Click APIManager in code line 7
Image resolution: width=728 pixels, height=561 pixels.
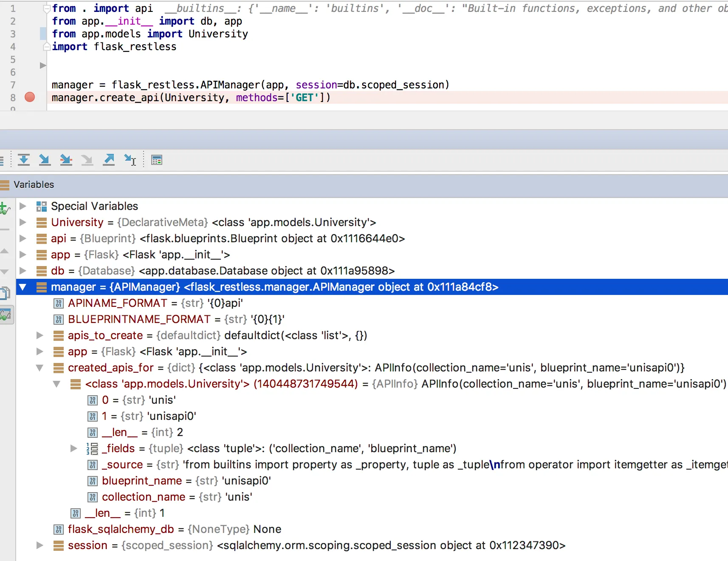click(230, 85)
